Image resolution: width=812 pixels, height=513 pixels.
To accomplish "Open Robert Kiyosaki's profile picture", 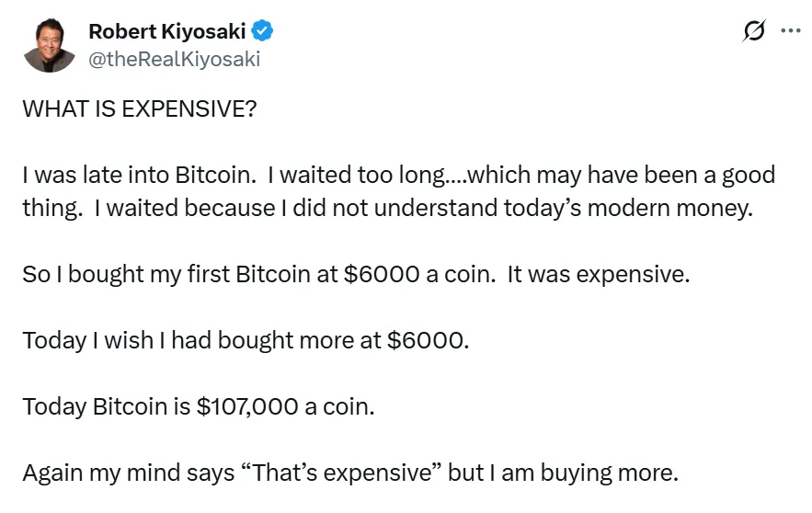I will click(x=49, y=44).
